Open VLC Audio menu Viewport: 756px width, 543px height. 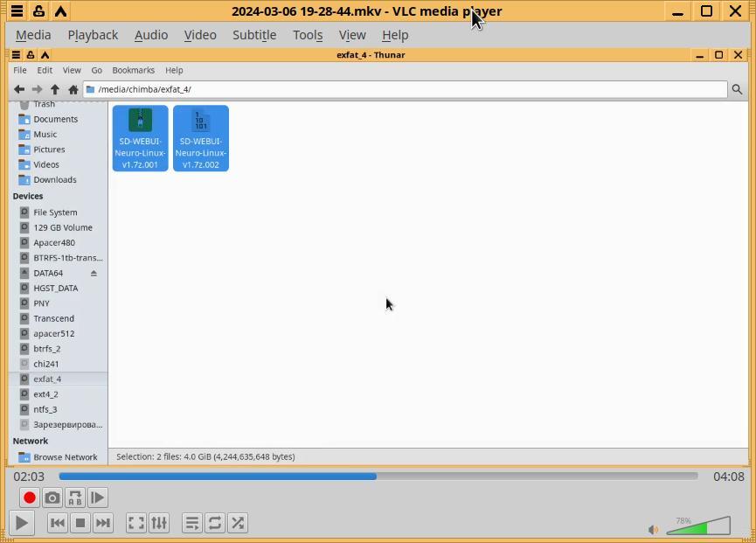click(x=151, y=35)
